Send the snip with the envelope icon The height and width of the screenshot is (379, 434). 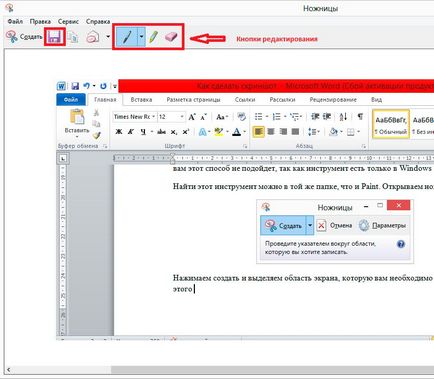tap(93, 37)
